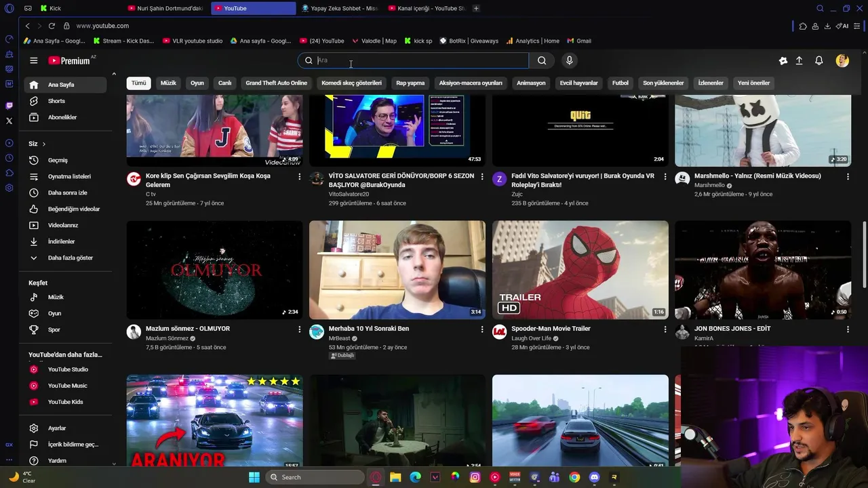
Task: Select the Tümü filter chip
Action: (138, 83)
